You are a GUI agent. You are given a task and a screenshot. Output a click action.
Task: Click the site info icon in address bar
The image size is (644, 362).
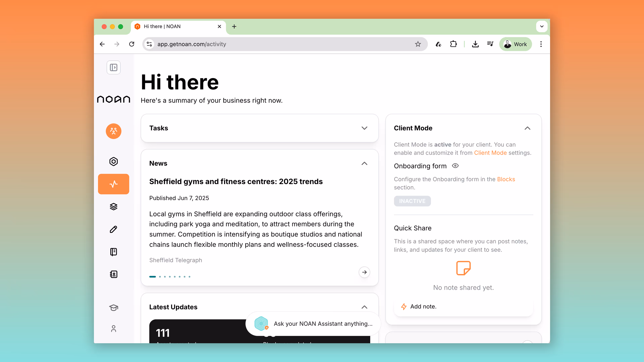(149, 44)
